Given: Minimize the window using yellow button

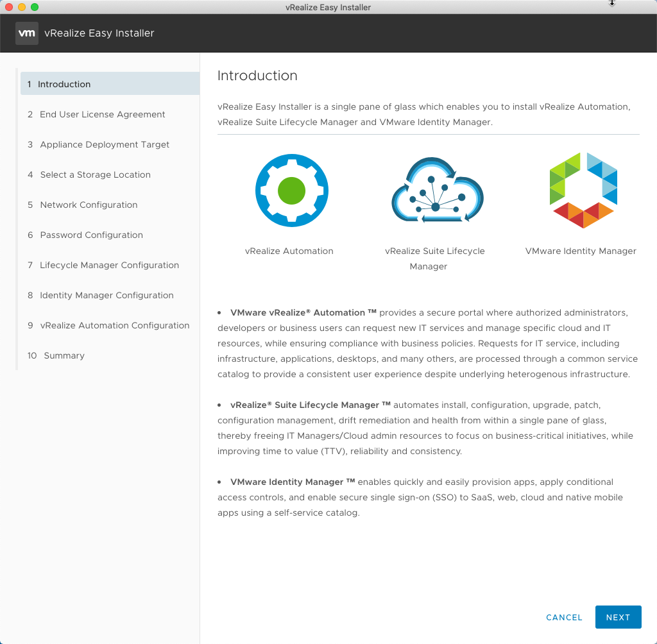Looking at the screenshot, I should [x=22, y=7].
